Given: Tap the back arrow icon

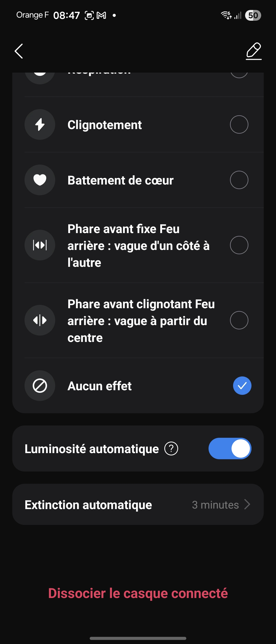Looking at the screenshot, I should point(19,51).
